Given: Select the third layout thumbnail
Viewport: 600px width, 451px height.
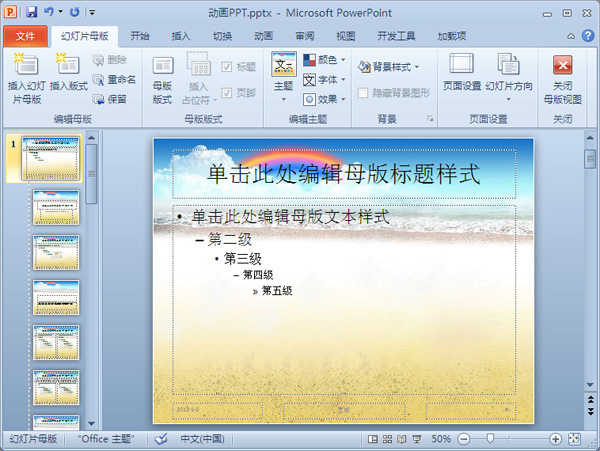Looking at the screenshot, I should point(56,252).
